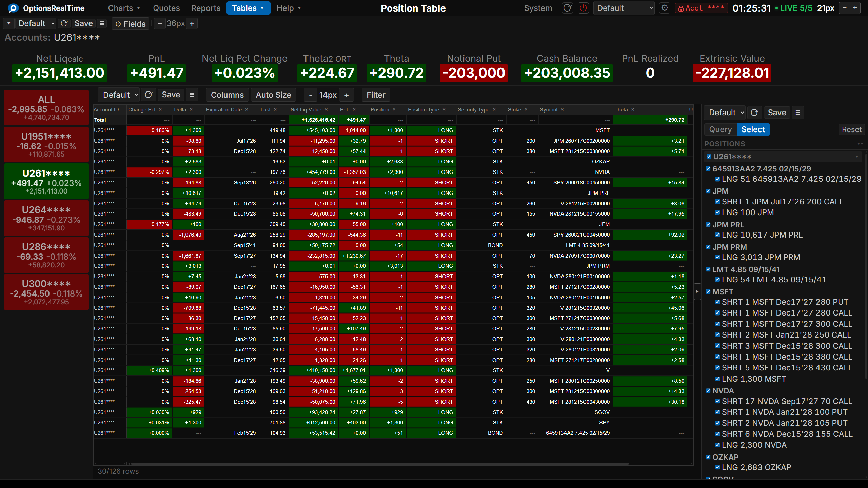Reset the position selection

pyautogui.click(x=851, y=129)
